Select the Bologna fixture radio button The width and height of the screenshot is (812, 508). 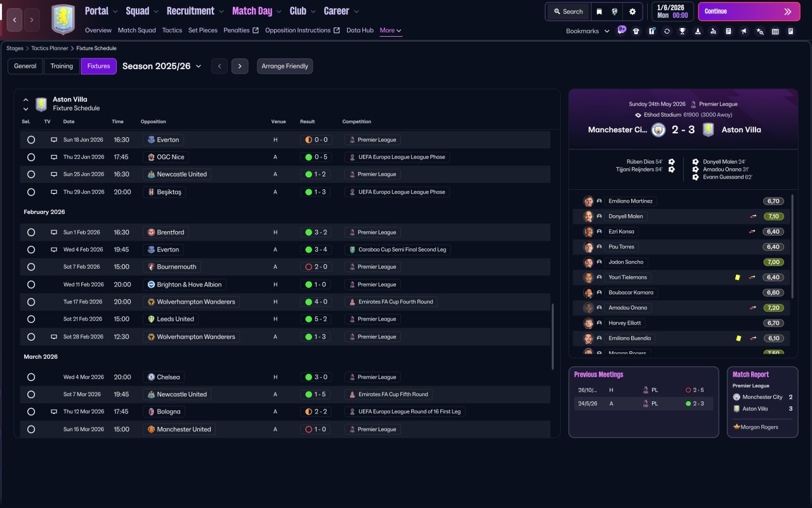pos(31,411)
